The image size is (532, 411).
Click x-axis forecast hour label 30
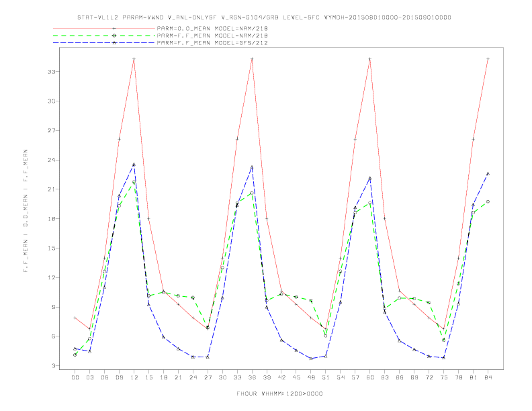(222, 377)
